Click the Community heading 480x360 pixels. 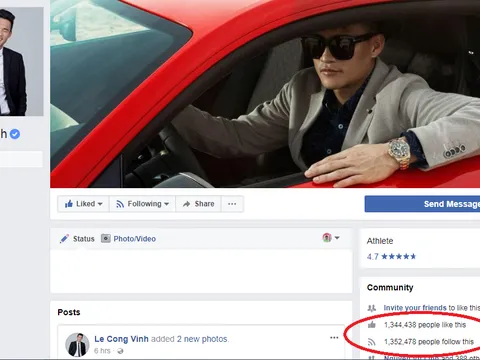(390, 287)
